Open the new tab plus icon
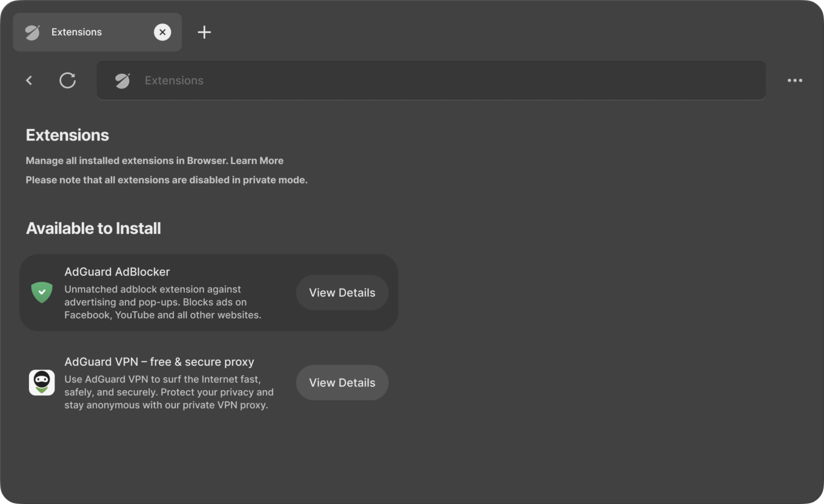 pyautogui.click(x=204, y=32)
